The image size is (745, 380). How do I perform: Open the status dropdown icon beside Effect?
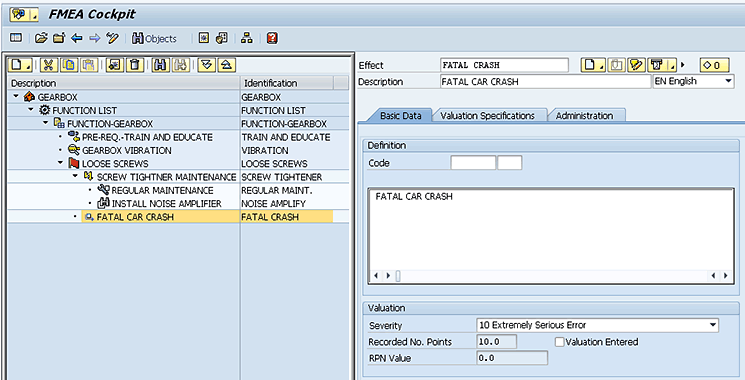[661, 65]
